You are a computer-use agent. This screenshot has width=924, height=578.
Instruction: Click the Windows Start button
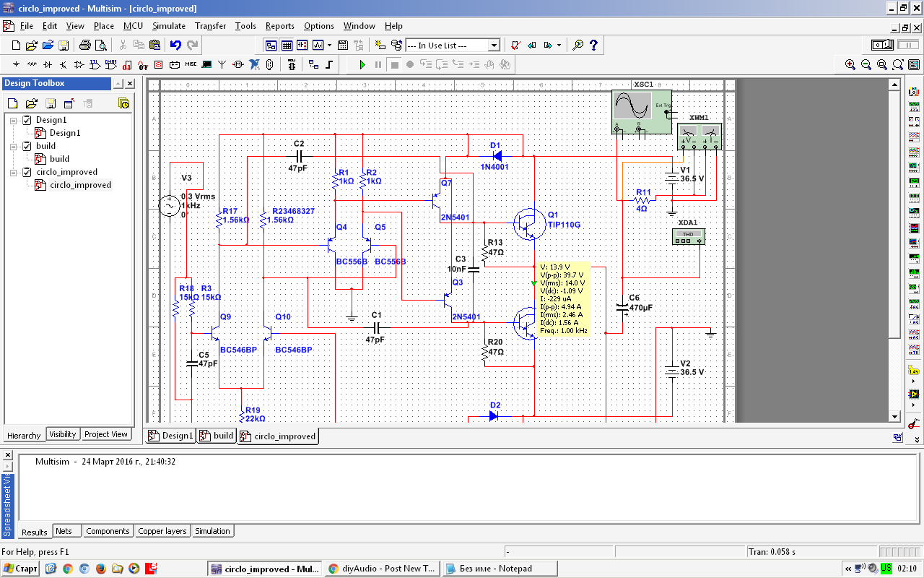point(20,569)
